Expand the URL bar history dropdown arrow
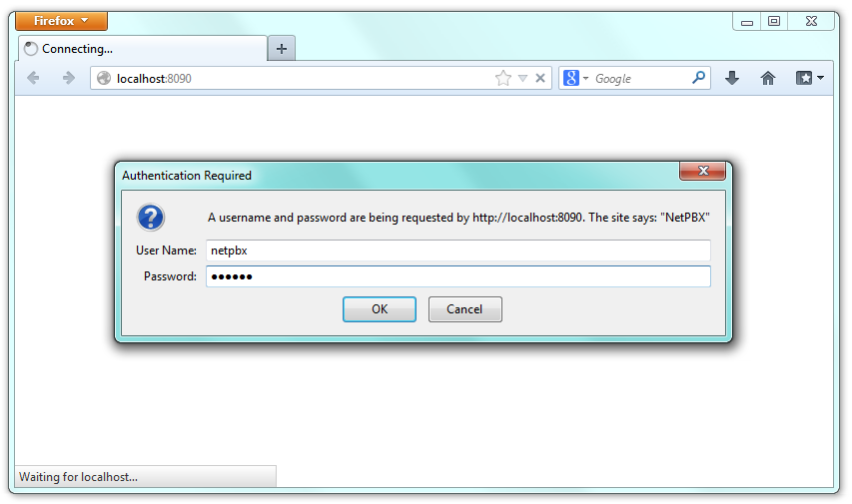Image resolution: width=852 pixels, height=504 pixels. click(522, 78)
